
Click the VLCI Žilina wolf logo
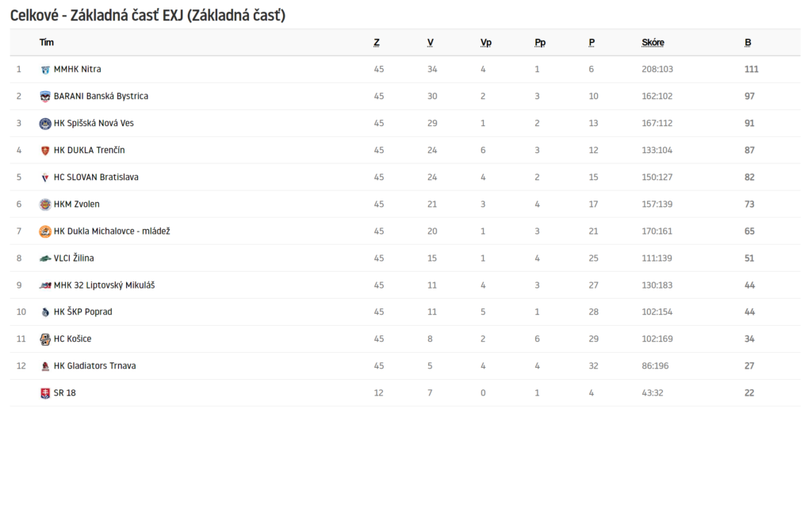[x=45, y=258]
